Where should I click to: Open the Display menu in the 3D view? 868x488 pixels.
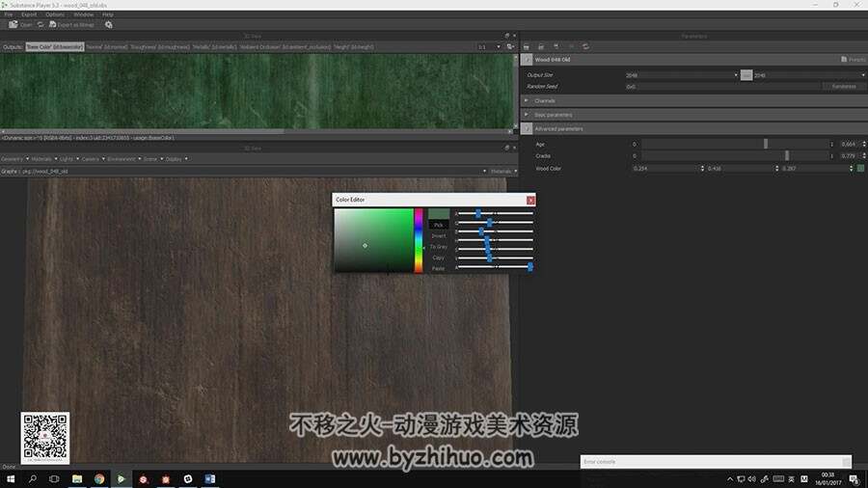point(176,159)
